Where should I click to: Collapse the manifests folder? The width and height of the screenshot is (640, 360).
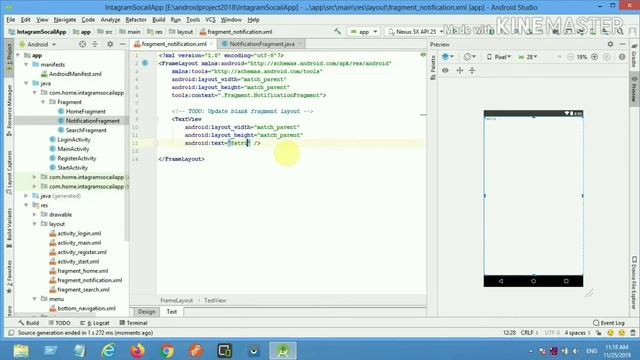click(x=26, y=64)
